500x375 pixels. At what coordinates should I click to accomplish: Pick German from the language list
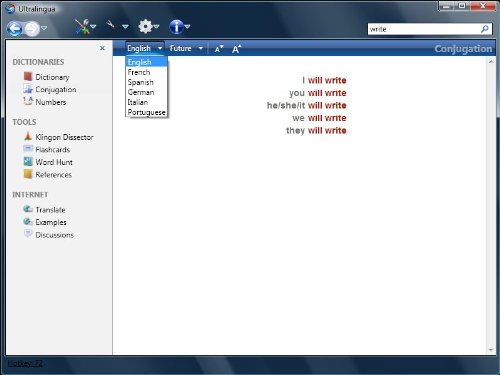tap(146, 92)
